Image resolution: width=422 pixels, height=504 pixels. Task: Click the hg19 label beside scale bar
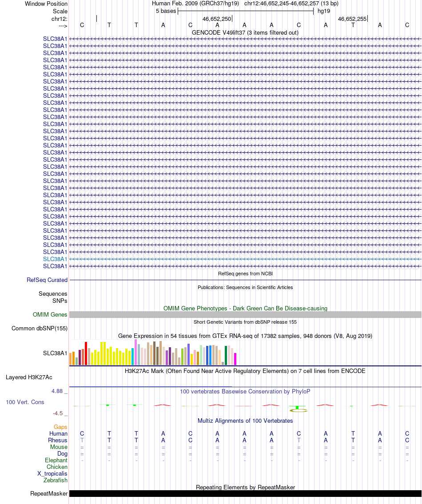[x=323, y=11]
